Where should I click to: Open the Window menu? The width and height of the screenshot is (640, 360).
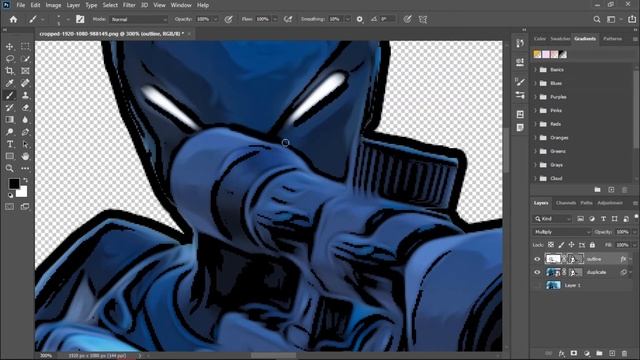pyautogui.click(x=181, y=5)
